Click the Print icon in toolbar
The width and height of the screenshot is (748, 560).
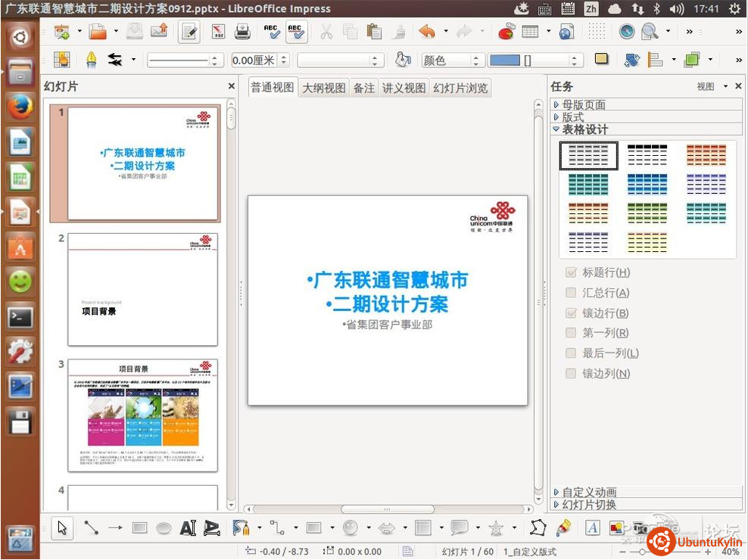(242, 32)
